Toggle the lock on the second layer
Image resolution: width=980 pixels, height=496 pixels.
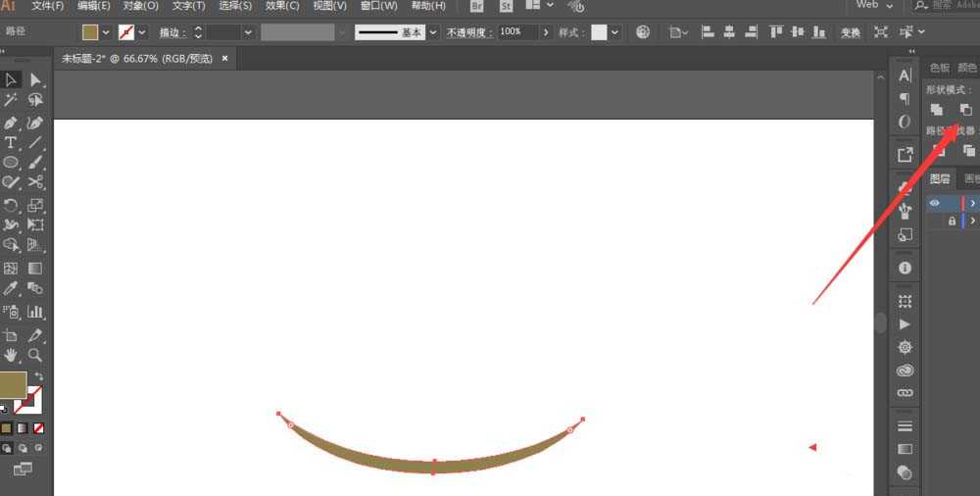pos(952,221)
